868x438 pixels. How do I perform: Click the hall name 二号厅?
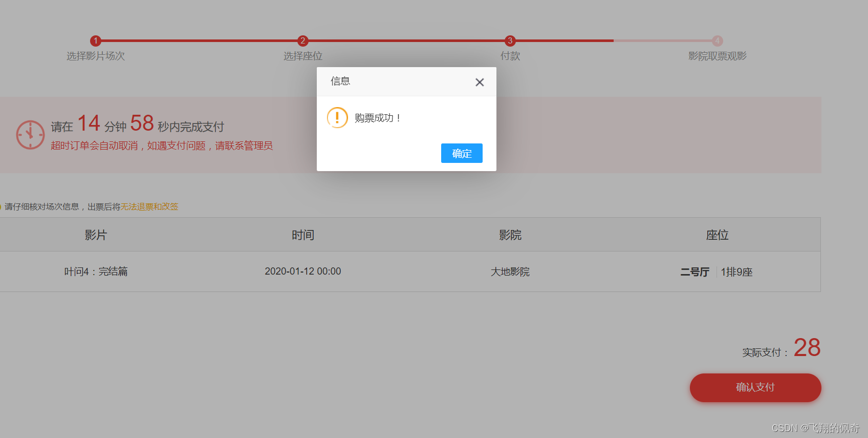point(695,272)
